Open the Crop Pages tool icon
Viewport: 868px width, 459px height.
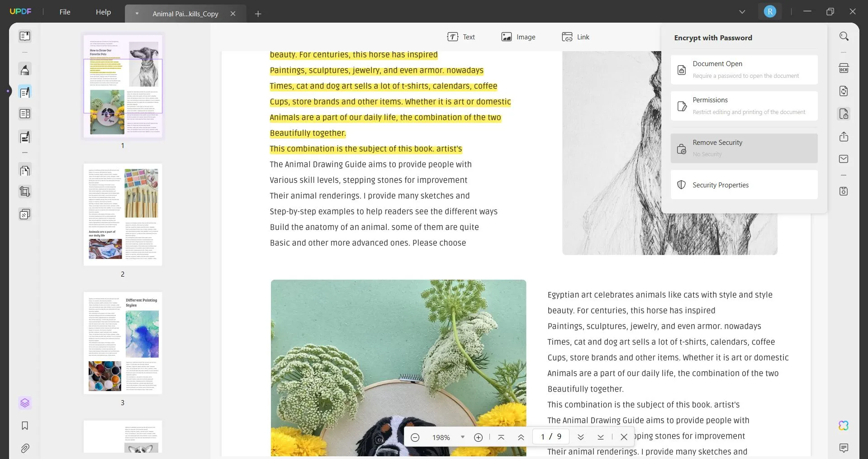click(25, 192)
